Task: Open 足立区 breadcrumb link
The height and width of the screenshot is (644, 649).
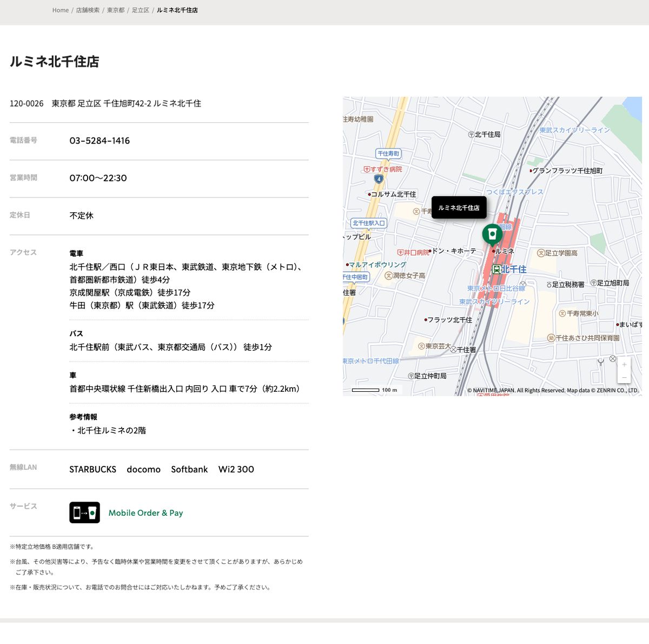Action: coord(141,10)
